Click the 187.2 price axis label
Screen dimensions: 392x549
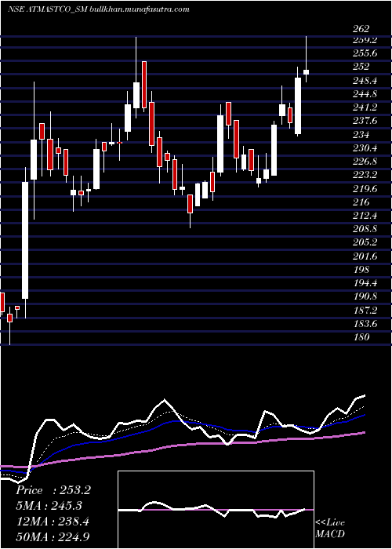(365, 311)
